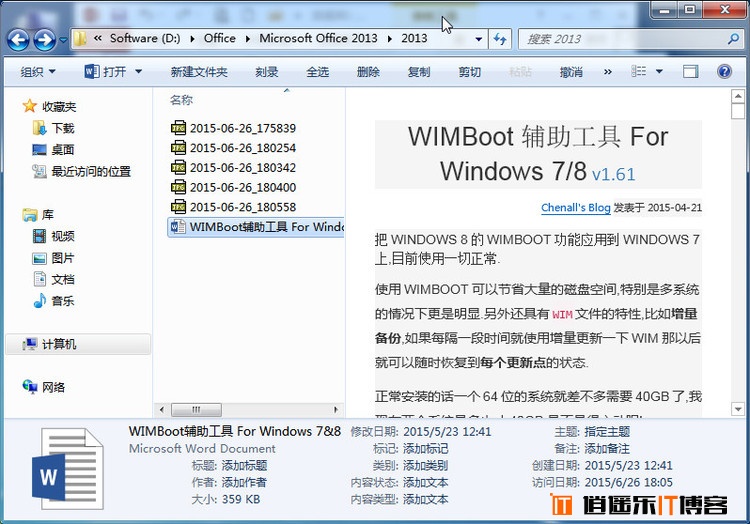Click 添加类别 in the details pane

click(426, 465)
